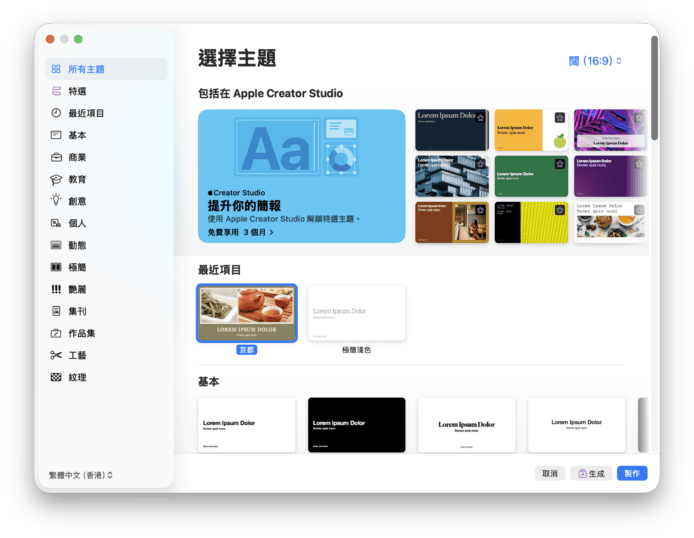Open 最近項目 clock icon in sidebar
Screen dimensions: 694x538
coord(56,113)
